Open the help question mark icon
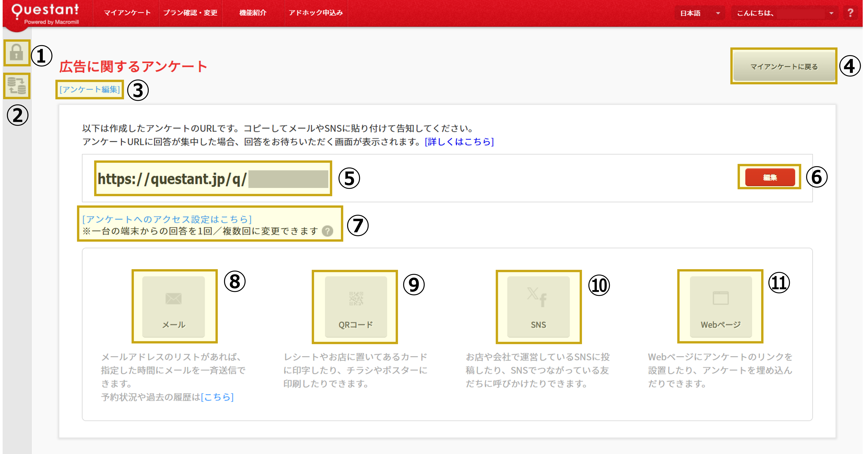Viewport: 868px width, 454px height. click(850, 13)
